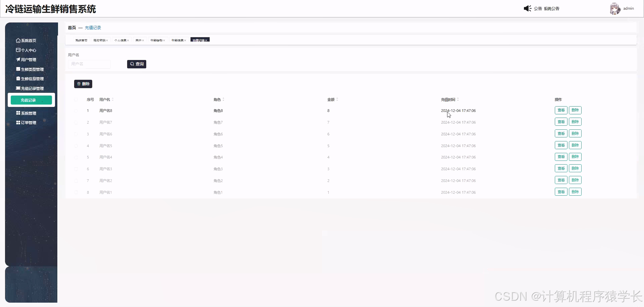This screenshot has width=644, height=307.
Task: Tick the checkbox for row 用户名1
Action: pyautogui.click(x=76, y=192)
